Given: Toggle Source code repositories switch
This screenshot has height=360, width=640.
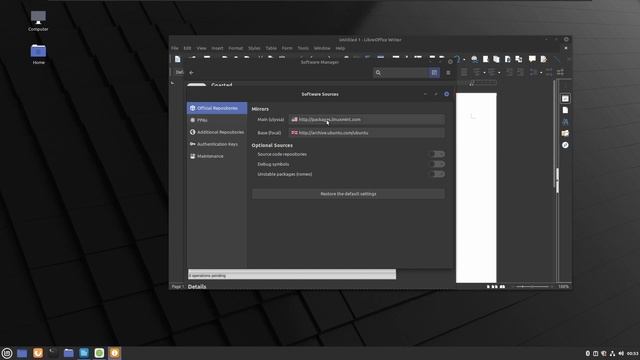Looking at the screenshot, I should (x=437, y=154).
